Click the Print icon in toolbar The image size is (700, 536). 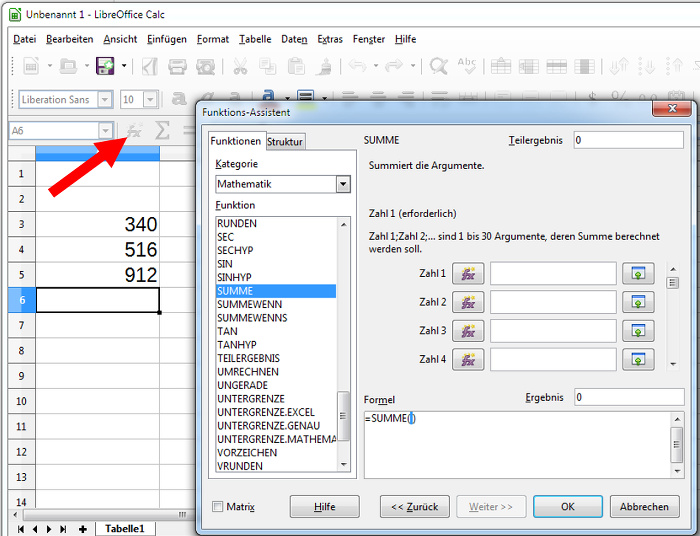[177, 66]
